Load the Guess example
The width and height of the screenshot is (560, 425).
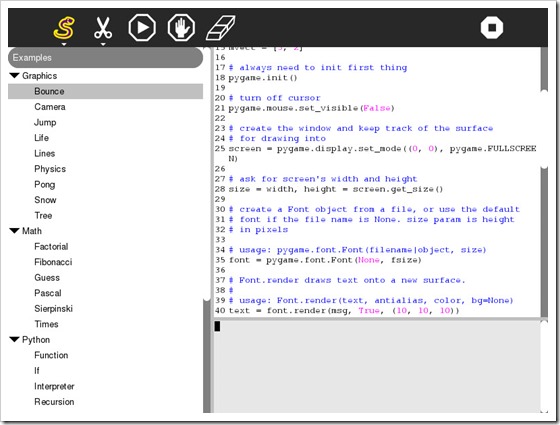[47, 278]
